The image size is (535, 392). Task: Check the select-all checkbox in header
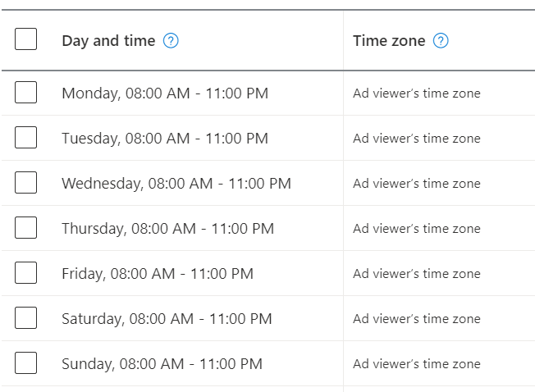(26, 39)
